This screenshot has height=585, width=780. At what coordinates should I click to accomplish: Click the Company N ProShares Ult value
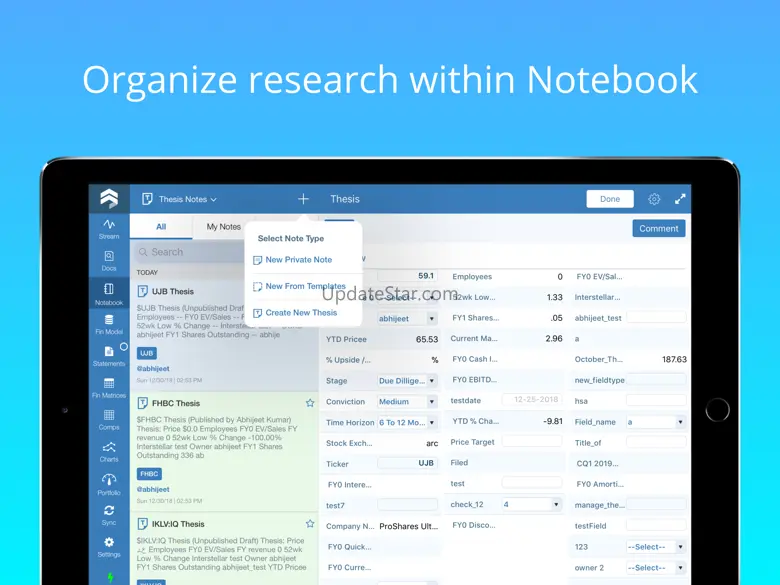pyautogui.click(x=408, y=526)
